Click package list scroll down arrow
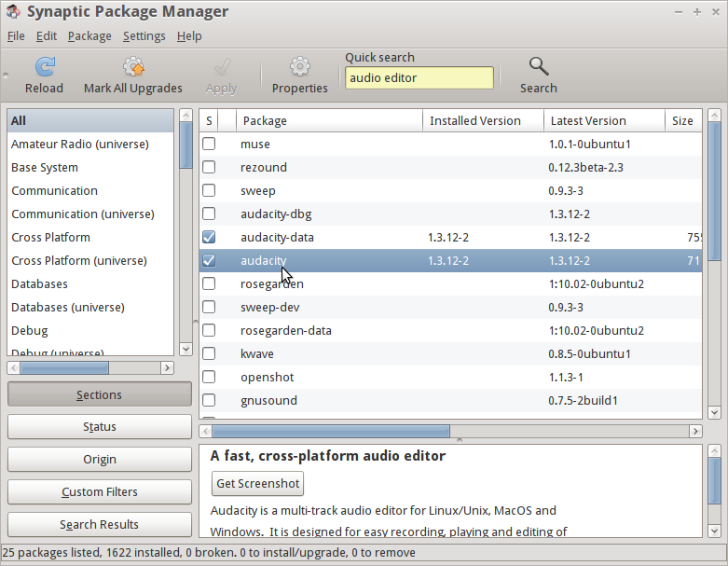Screen dimensions: 728x566 pos(714,412)
